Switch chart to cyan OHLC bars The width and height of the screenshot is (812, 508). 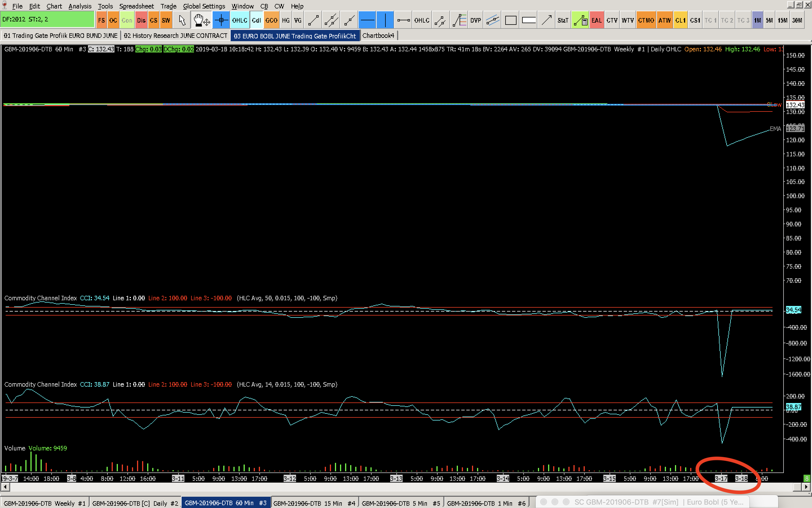(x=240, y=20)
